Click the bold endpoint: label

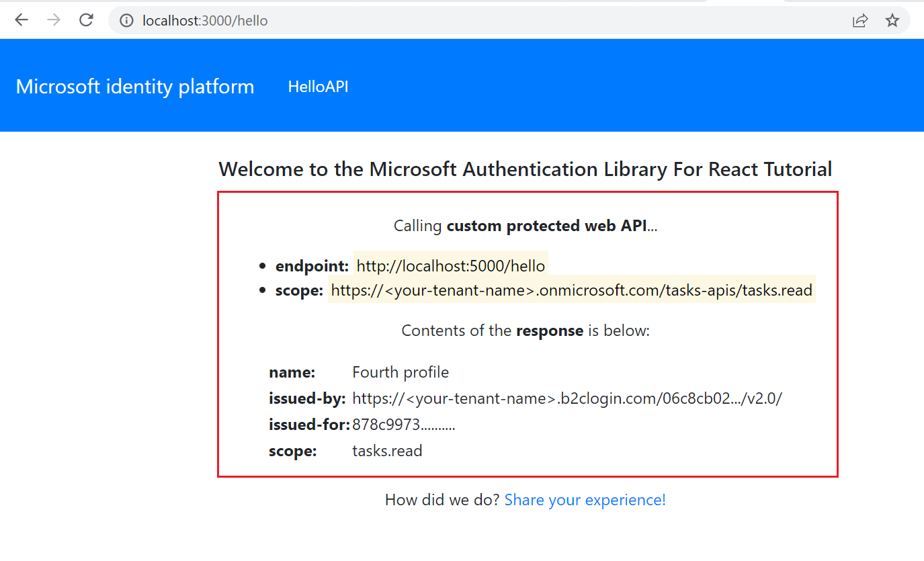click(312, 266)
